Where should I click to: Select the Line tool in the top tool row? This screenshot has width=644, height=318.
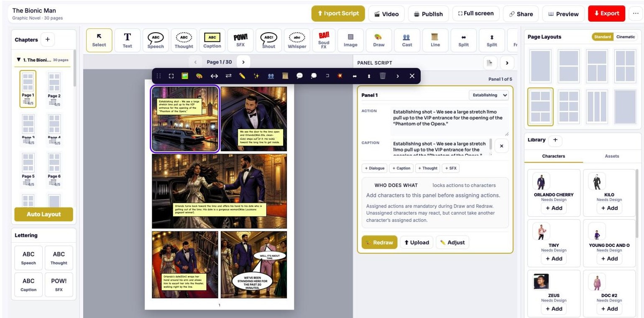click(x=435, y=40)
